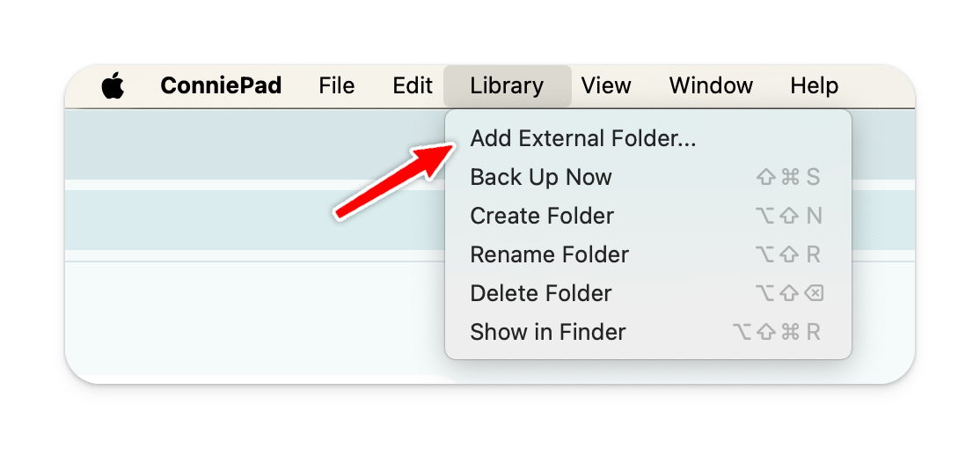Image resolution: width=980 pixels, height=449 pixels.
Task: Open the View menu
Action: point(606,86)
